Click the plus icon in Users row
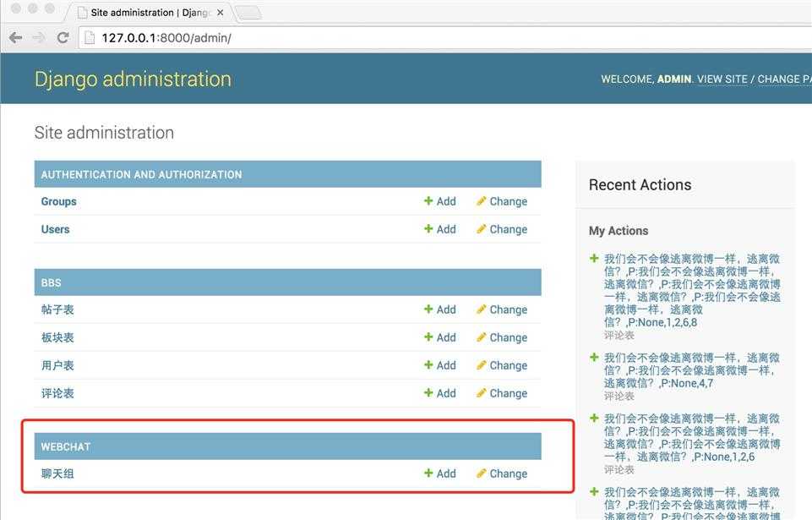This screenshot has width=812, height=520. (428, 228)
